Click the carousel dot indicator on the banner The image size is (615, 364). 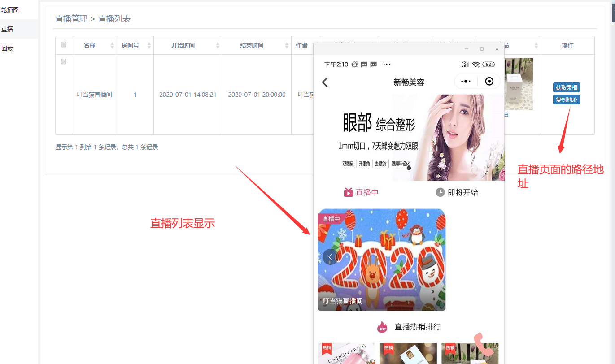pyautogui.click(x=409, y=168)
